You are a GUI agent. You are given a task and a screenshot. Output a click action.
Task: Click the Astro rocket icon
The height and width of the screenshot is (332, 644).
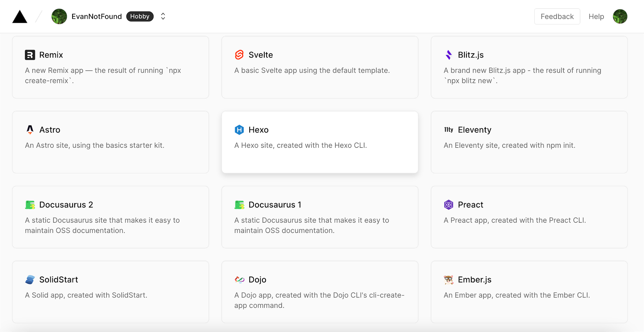pyautogui.click(x=30, y=130)
